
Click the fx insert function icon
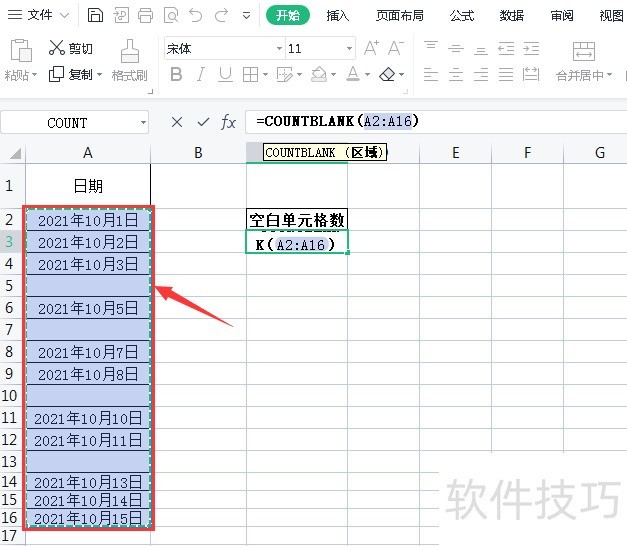[x=228, y=122]
